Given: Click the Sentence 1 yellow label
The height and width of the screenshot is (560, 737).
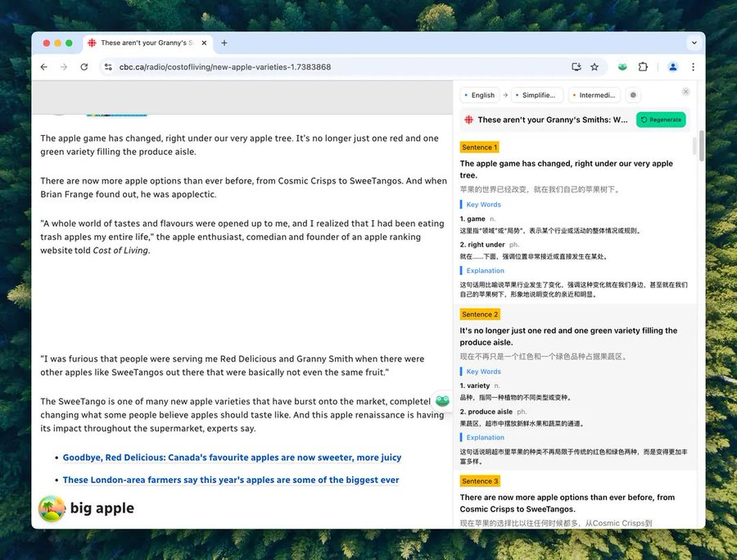Looking at the screenshot, I should point(479,147).
